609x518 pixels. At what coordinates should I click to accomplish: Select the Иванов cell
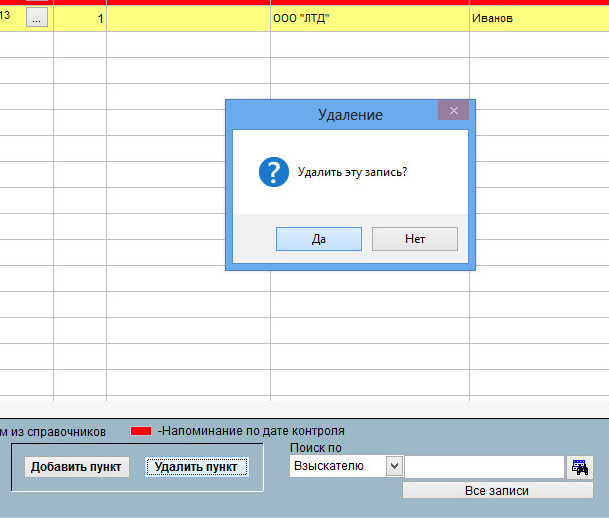539,18
